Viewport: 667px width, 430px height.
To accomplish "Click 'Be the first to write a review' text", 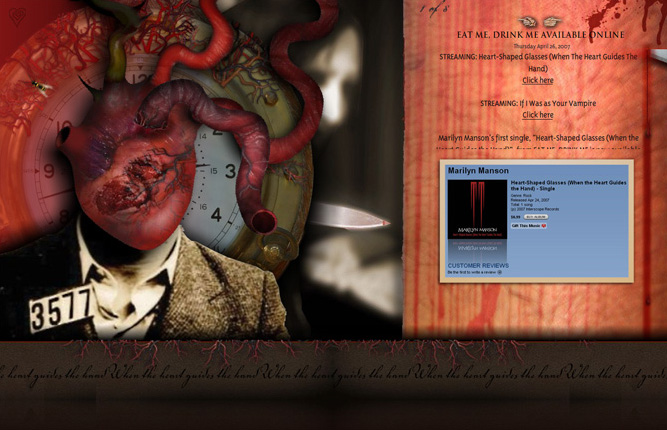I will [472, 272].
